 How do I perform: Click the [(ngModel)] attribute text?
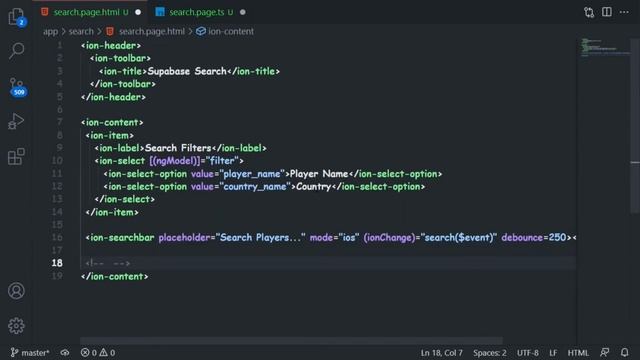click(175, 161)
